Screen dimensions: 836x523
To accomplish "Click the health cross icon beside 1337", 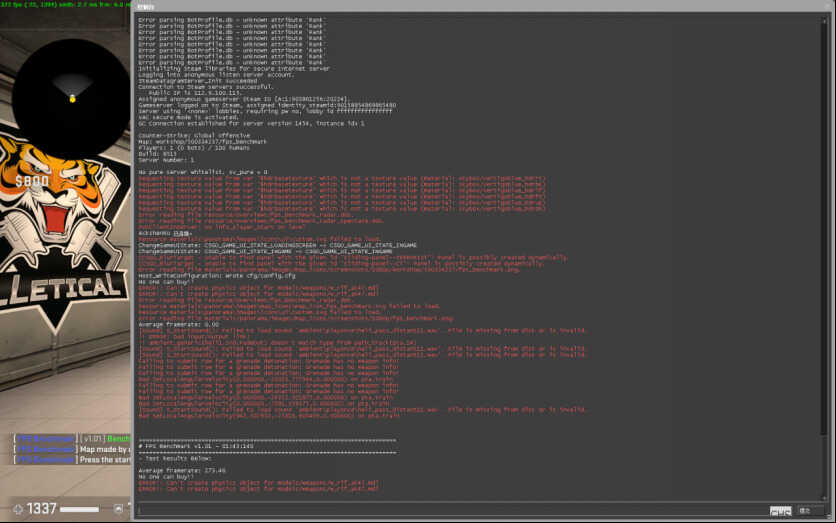I will click(x=18, y=509).
